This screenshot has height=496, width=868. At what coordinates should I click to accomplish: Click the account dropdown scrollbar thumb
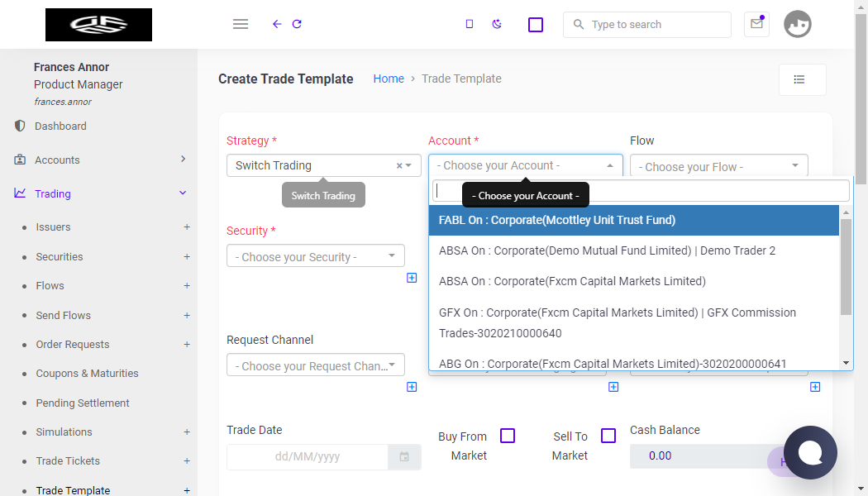(x=846, y=267)
